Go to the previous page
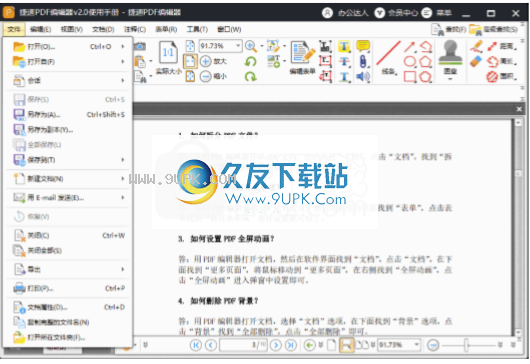The height and width of the screenshot is (364, 530). (211, 345)
